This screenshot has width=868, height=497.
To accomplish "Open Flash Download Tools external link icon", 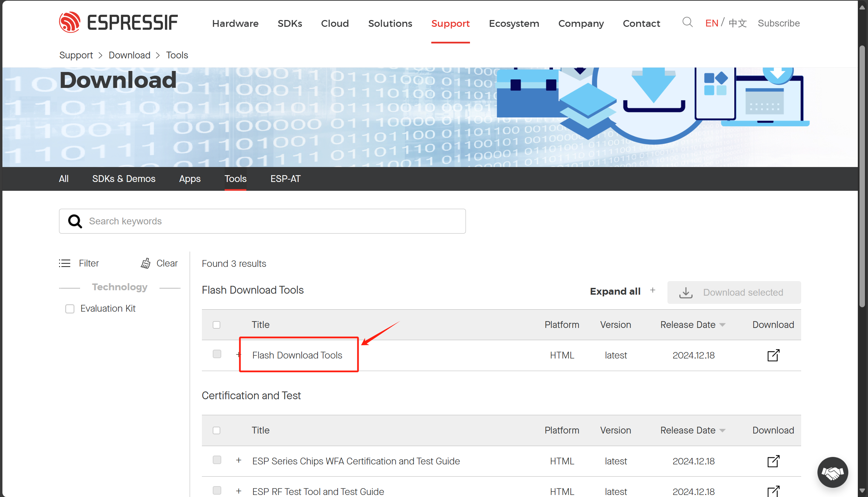I will [x=773, y=355].
